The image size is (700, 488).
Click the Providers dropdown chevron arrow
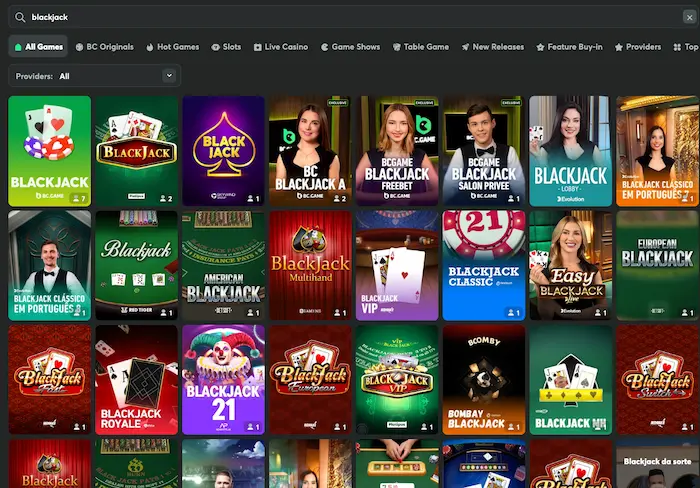coord(169,75)
